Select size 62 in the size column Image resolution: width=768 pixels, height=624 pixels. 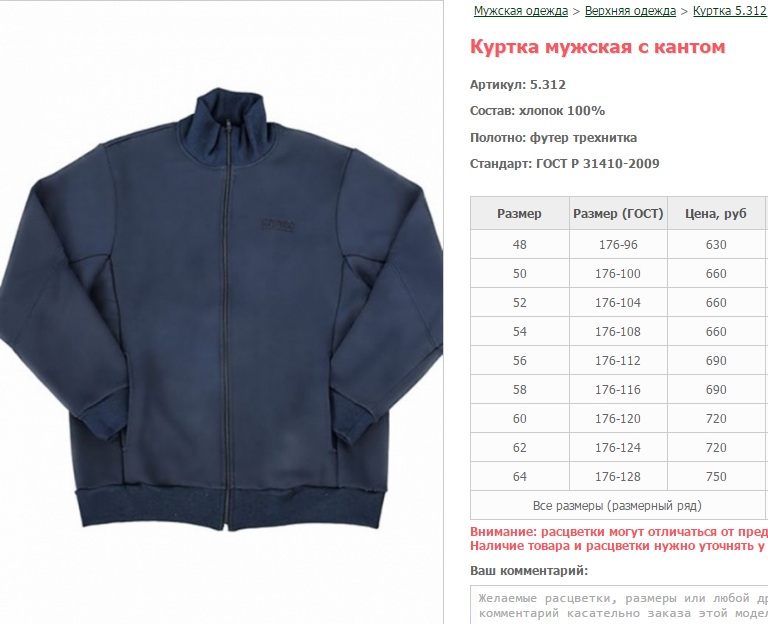click(x=520, y=448)
